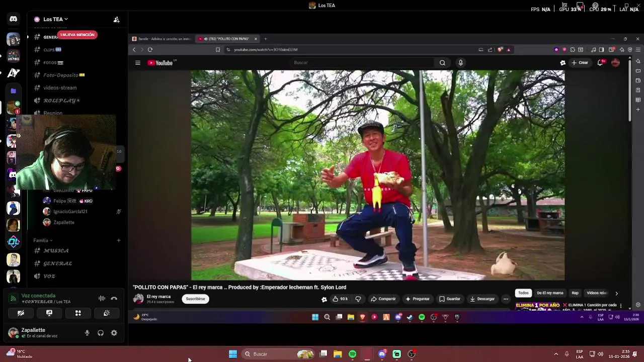
Task: Collapse the Familia channel category
Action: click(x=43, y=241)
